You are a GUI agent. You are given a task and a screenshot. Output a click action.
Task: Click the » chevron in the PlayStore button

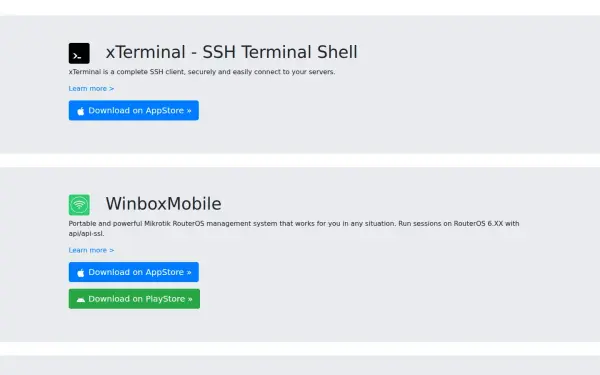[190, 299]
